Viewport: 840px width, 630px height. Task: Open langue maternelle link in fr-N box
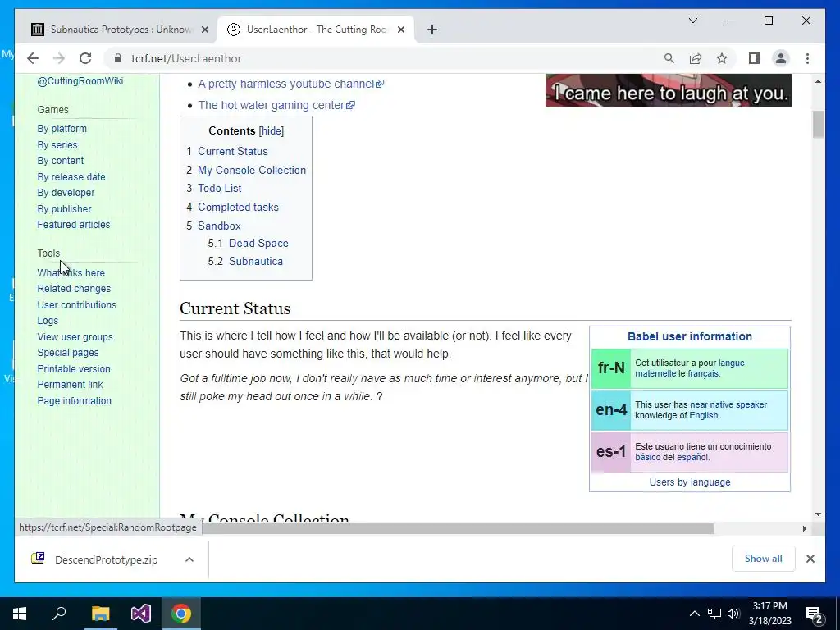(690, 368)
